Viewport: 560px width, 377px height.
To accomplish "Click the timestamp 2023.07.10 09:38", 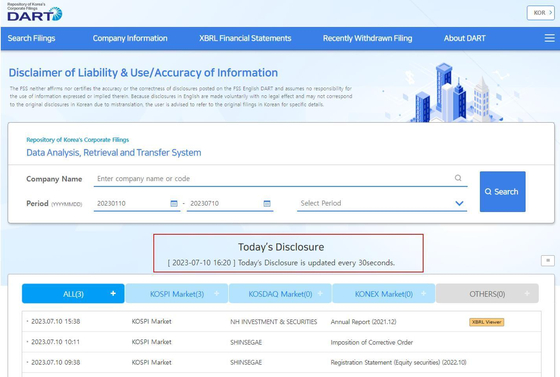I will coord(56,362).
